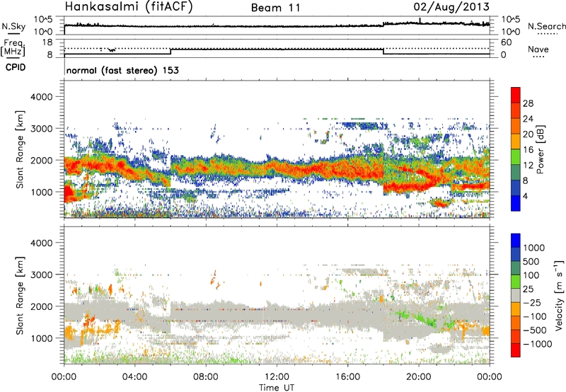The image size is (566, 392).
Task: Select the N.Sky legend label
Action: click(x=13, y=26)
